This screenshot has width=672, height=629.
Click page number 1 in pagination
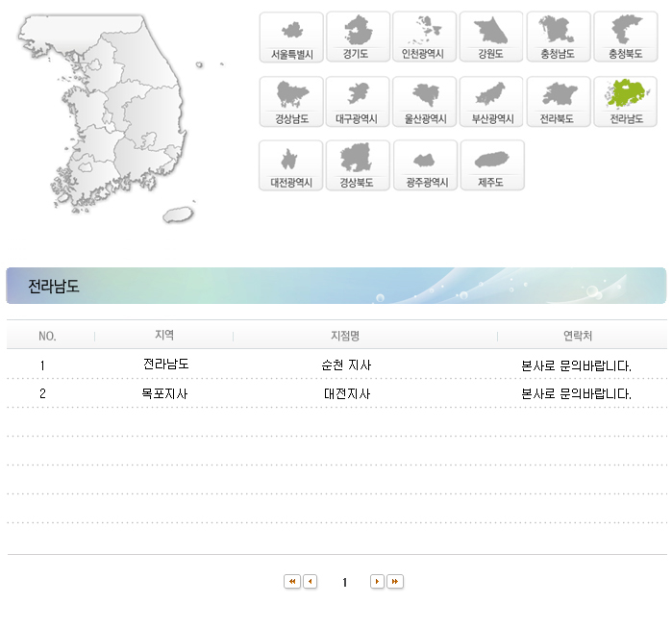pos(344,582)
